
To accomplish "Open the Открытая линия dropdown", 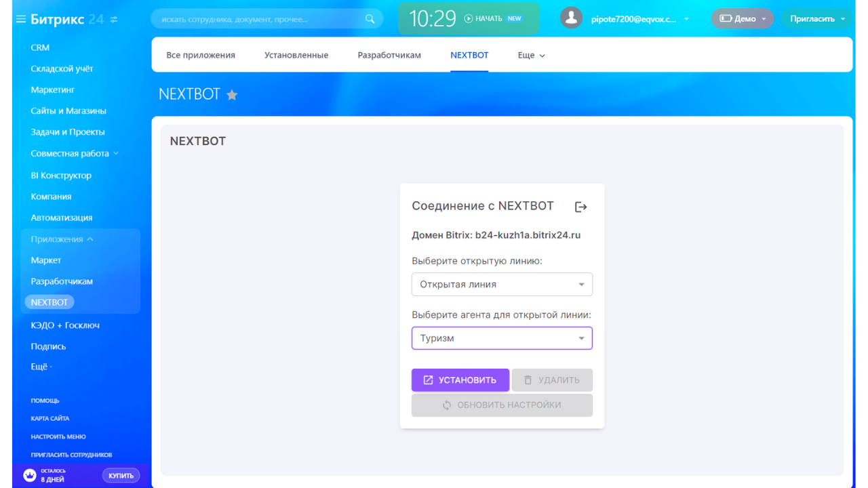I will pyautogui.click(x=502, y=285).
